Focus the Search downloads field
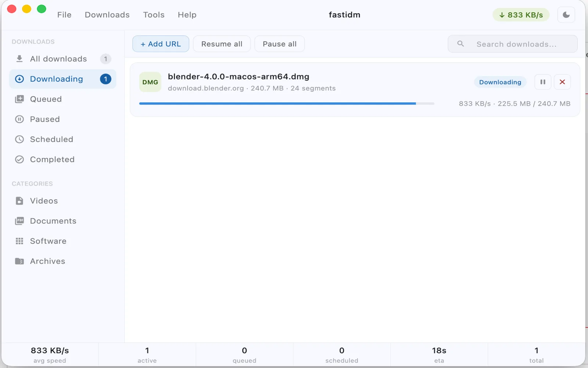This screenshot has width=588, height=368. click(x=513, y=44)
